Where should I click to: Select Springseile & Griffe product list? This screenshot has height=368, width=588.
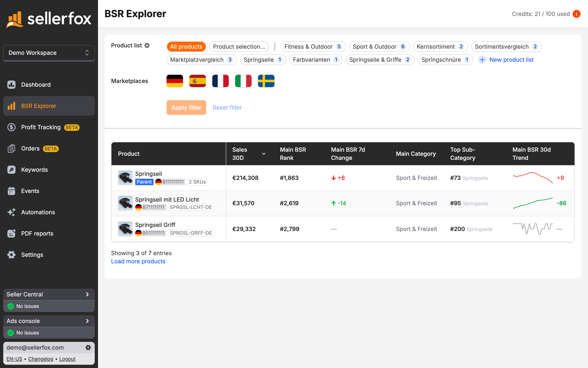380,60
